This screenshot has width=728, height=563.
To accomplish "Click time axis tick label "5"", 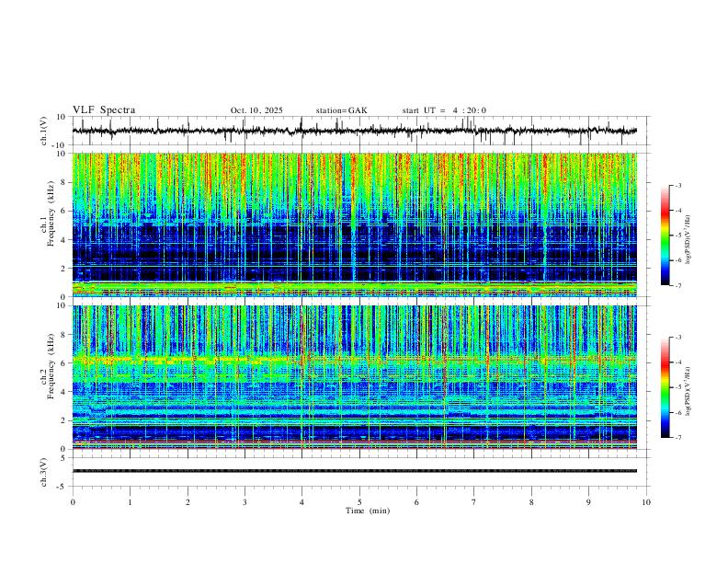I will point(359,502).
